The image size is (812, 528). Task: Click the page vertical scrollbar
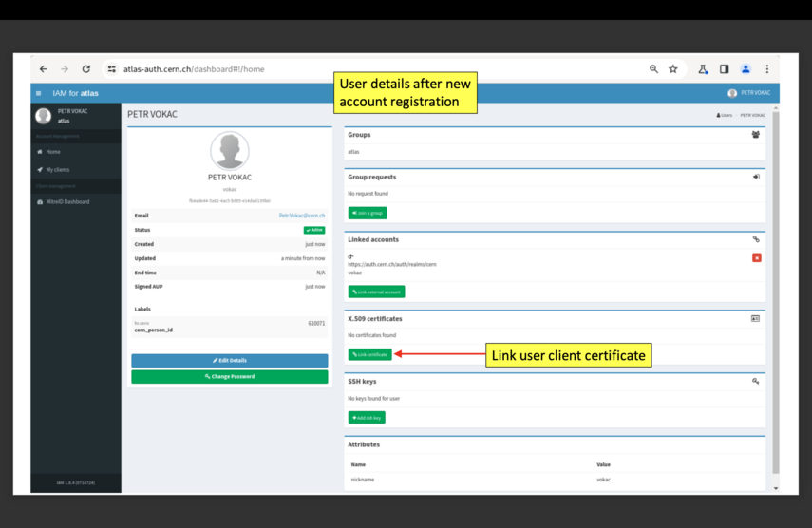[x=775, y=285]
